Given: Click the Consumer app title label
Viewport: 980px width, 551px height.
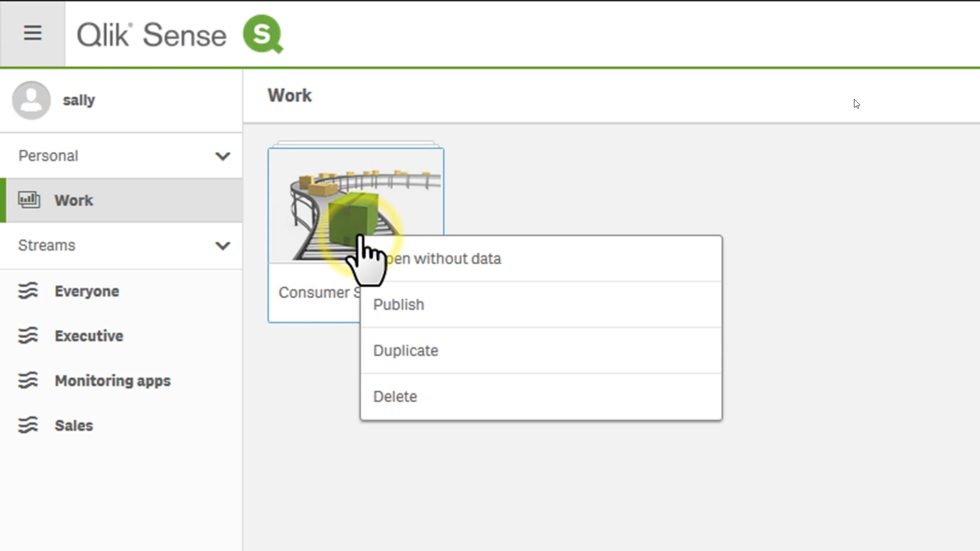Looking at the screenshot, I should [320, 292].
